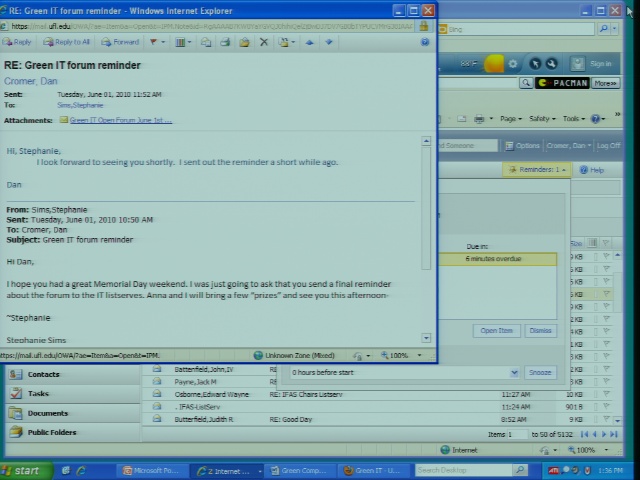640x480 pixels.
Task: Click Sign in on the browser toolbar
Action: tap(600, 64)
